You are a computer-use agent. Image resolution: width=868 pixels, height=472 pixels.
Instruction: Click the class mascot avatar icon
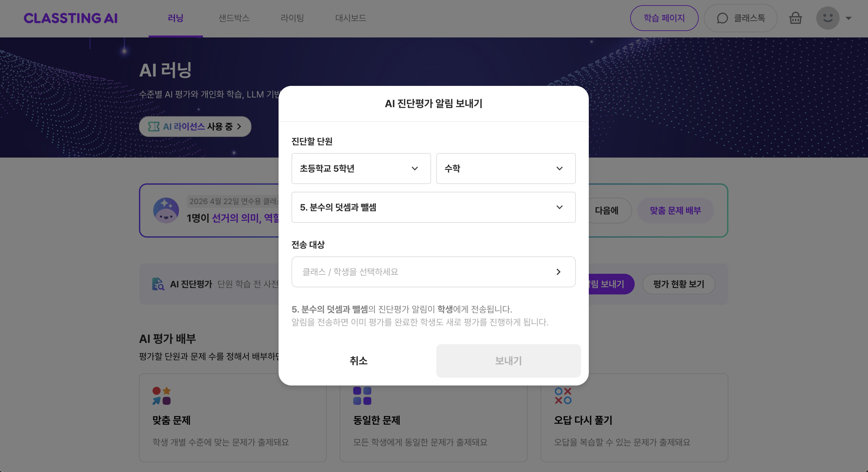166,210
